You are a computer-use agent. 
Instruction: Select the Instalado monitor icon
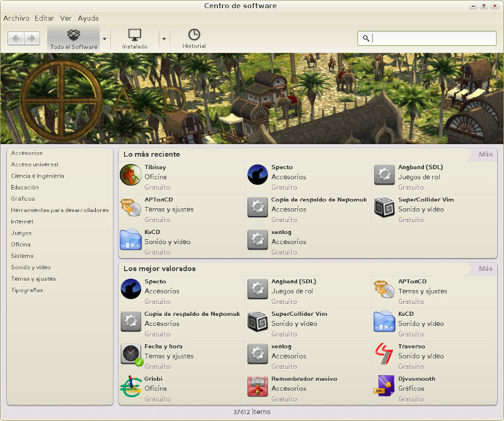135,35
